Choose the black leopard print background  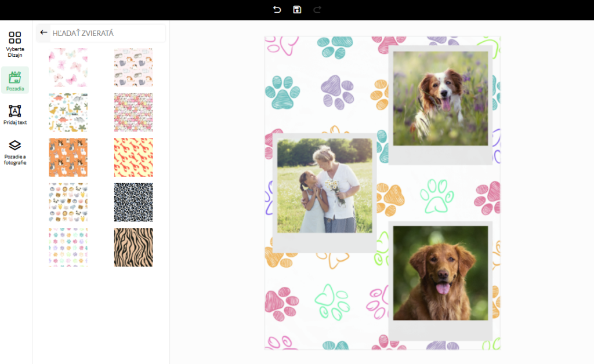(133, 202)
